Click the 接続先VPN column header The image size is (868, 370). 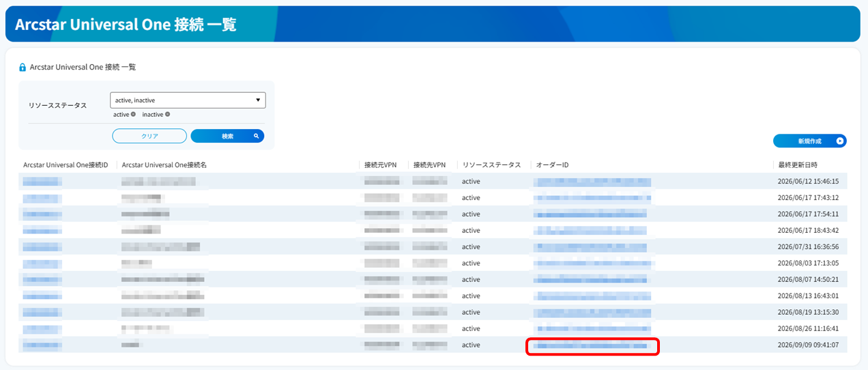tap(429, 165)
